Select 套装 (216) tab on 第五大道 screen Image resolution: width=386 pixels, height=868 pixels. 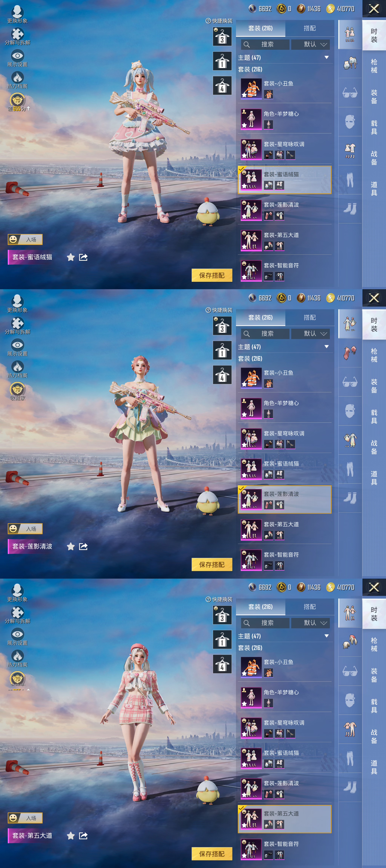(x=260, y=607)
